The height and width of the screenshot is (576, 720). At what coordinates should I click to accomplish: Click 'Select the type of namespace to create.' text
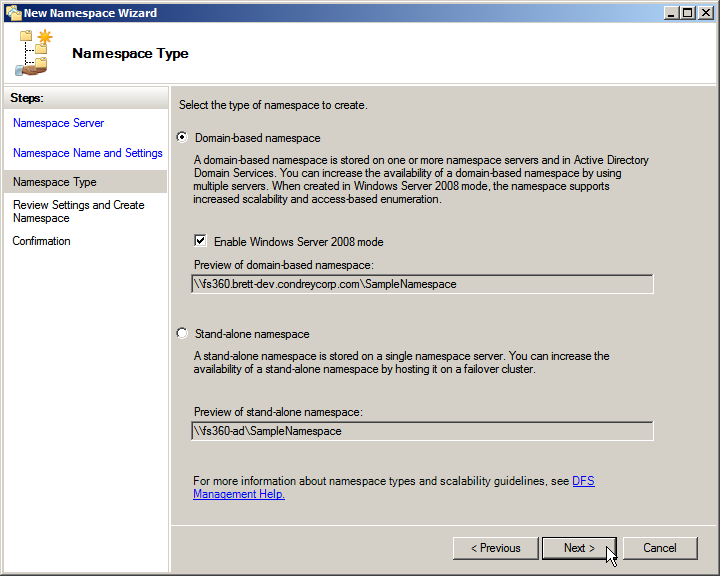[273, 105]
